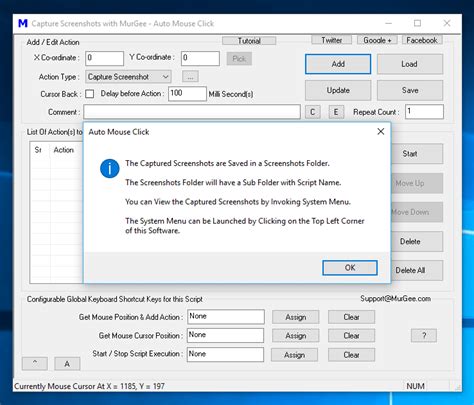This screenshot has width=474, height=405.
Task: Click the blue information icon in the dialog
Action: click(x=109, y=168)
